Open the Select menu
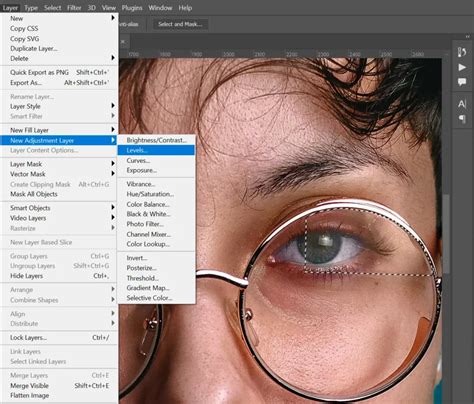Image resolution: width=474 pixels, height=404 pixels. tap(52, 8)
